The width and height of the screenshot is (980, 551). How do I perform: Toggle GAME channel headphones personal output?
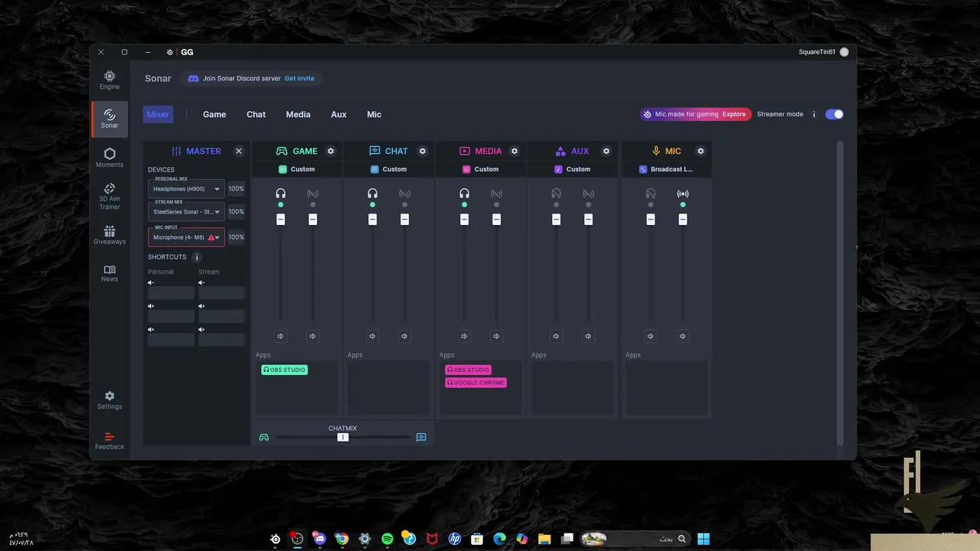click(280, 194)
